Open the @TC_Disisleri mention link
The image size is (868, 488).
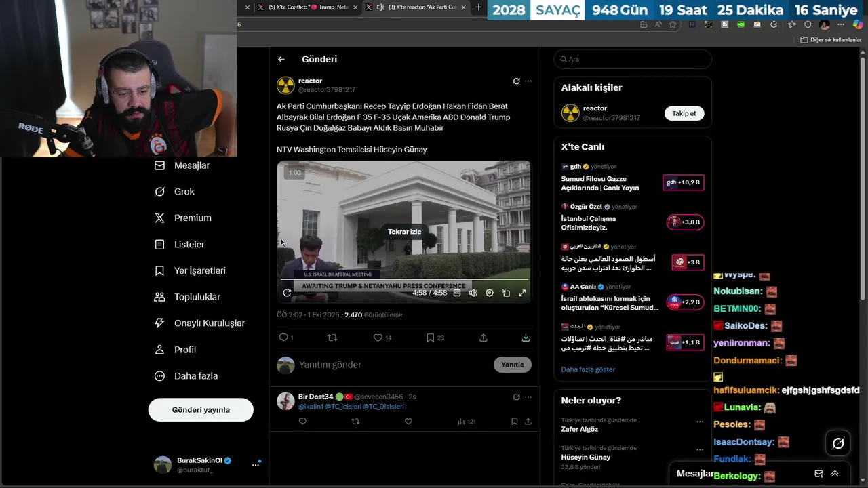pos(383,407)
